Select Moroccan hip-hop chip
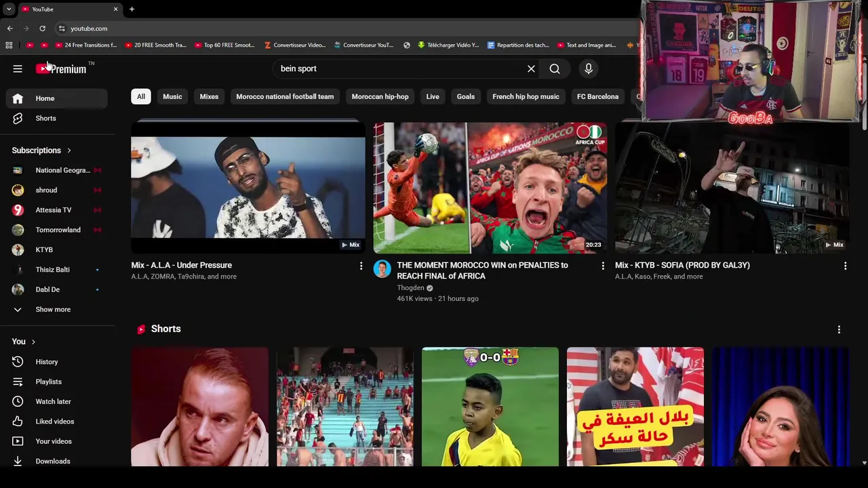Screen dimensions: 868x488 coord(380,96)
